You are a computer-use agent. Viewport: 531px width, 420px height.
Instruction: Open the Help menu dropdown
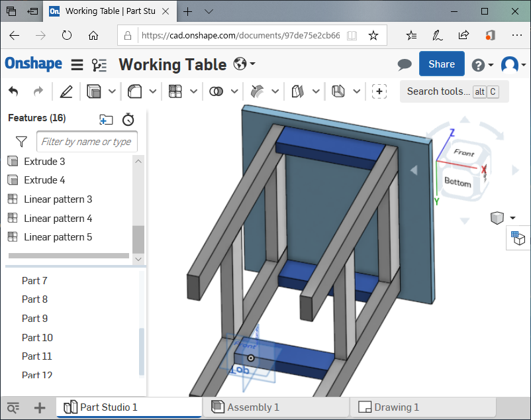pos(483,65)
